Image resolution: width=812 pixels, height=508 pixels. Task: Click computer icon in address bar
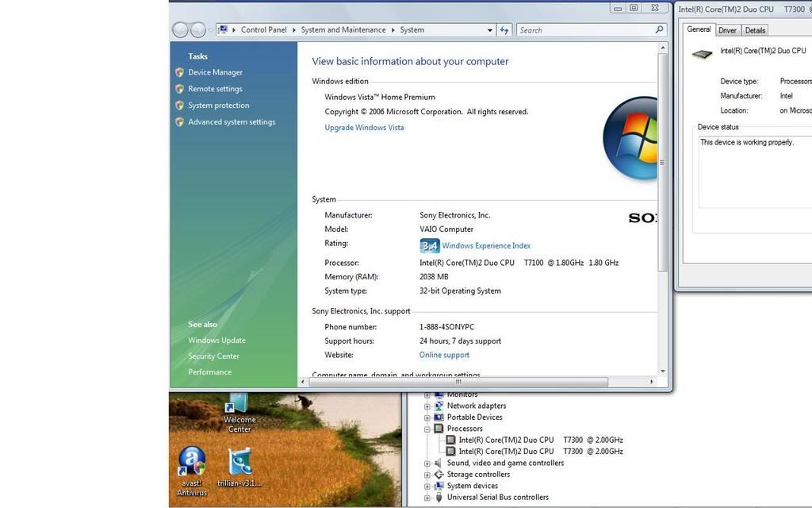pos(223,29)
